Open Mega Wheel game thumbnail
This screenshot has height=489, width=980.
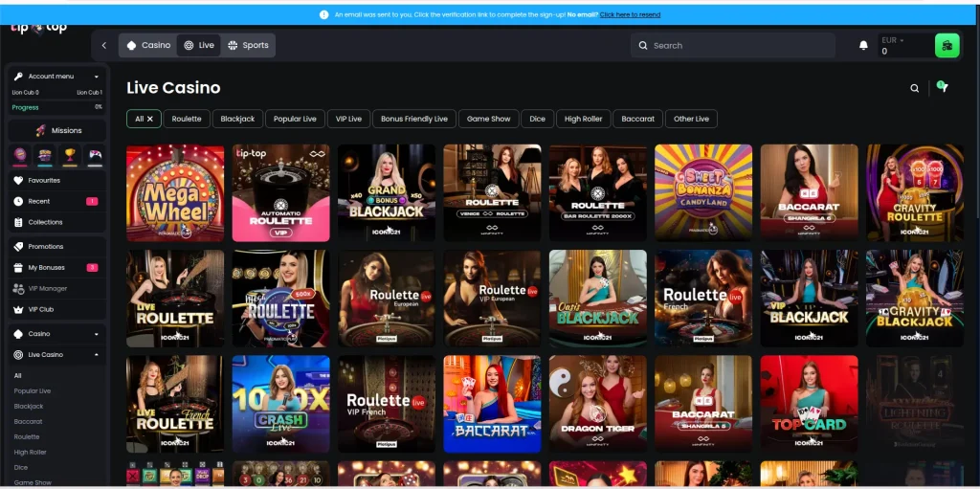(175, 192)
